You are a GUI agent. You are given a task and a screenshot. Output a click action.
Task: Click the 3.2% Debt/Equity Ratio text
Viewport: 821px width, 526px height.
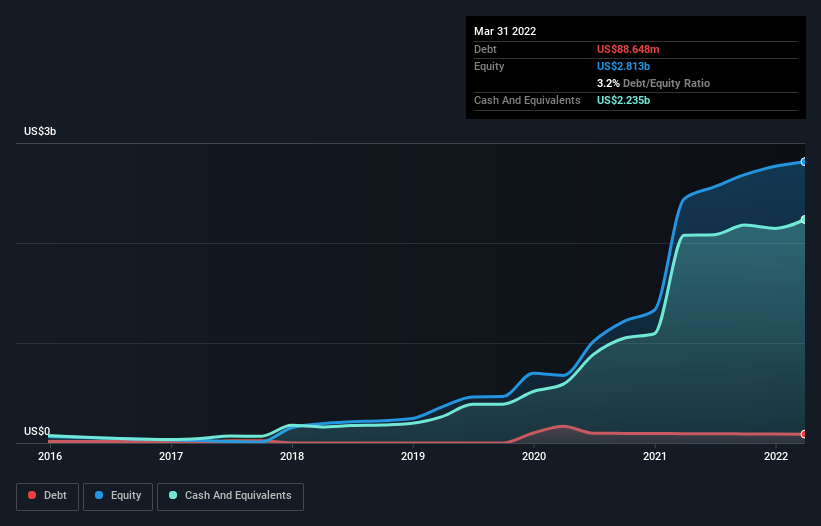click(653, 83)
